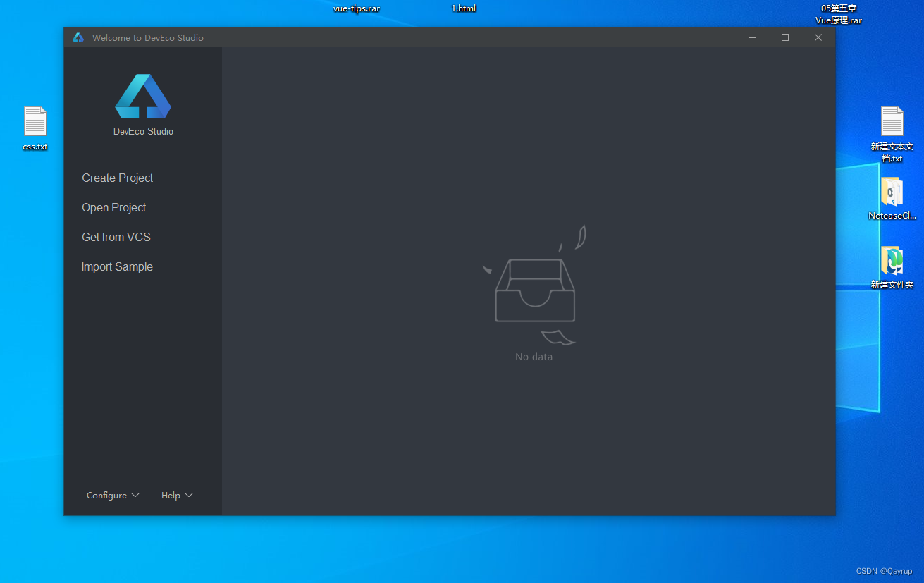Close the Welcome to DevEco Studio window

[818, 37]
